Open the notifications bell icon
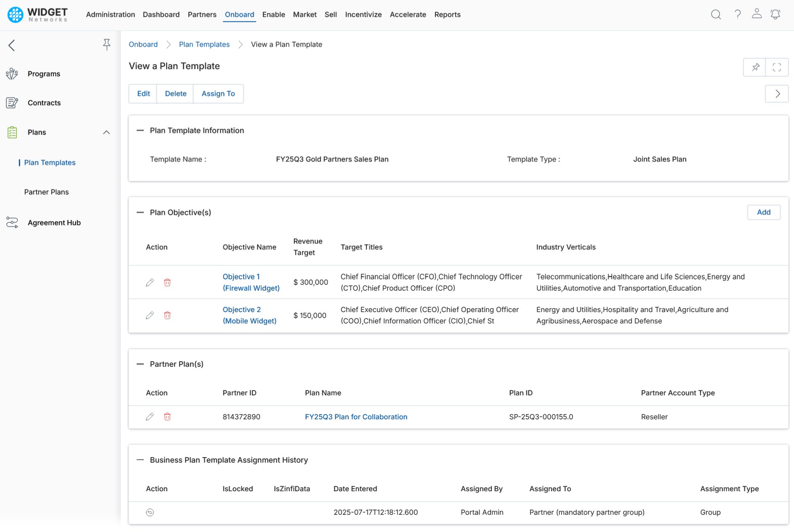This screenshot has width=794, height=532. (x=775, y=15)
